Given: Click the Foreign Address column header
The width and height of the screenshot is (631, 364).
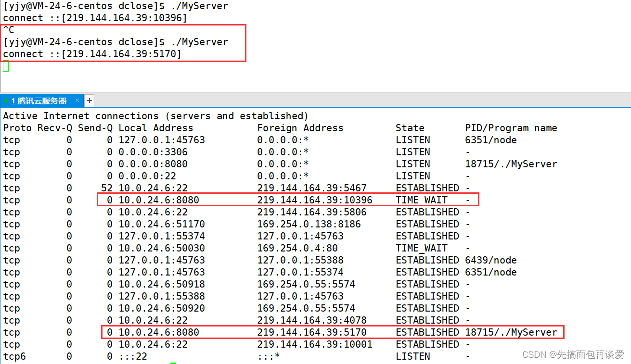Looking at the screenshot, I should (x=300, y=128).
